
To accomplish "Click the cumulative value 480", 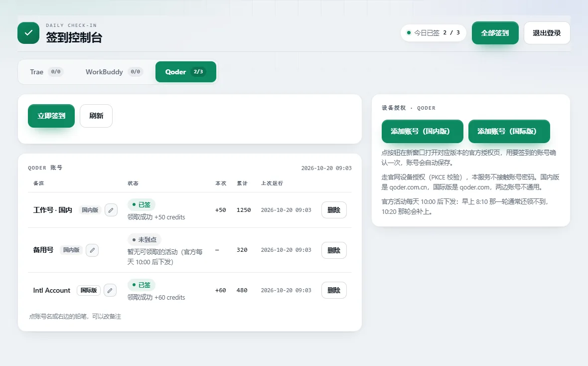I will 242,290.
